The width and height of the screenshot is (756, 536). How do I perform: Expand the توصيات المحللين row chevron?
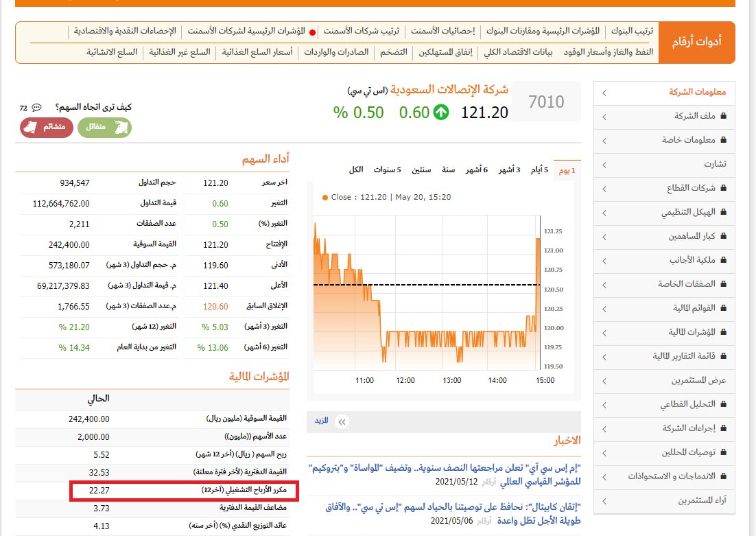[x=604, y=452]
